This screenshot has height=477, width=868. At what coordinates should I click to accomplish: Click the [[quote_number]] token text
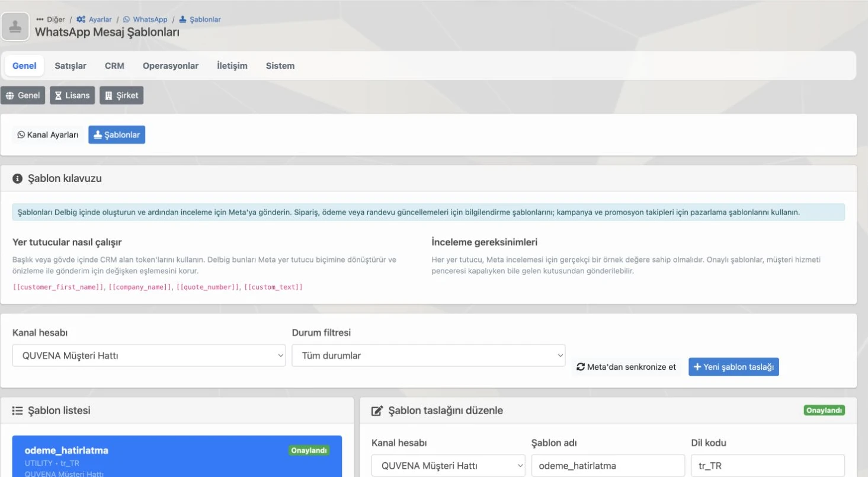pos(208,287)
